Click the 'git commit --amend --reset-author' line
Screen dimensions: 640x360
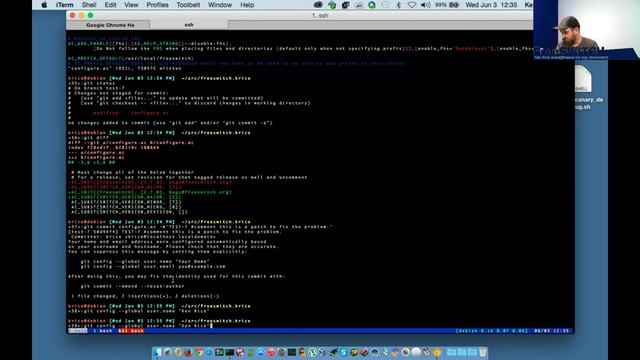(x=132, y=286)
